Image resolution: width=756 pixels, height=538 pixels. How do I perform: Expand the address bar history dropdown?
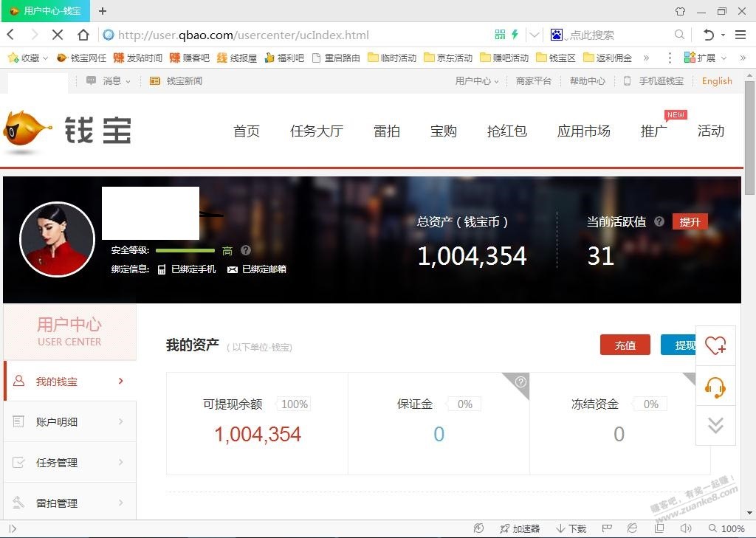click(x=535, y=35)
